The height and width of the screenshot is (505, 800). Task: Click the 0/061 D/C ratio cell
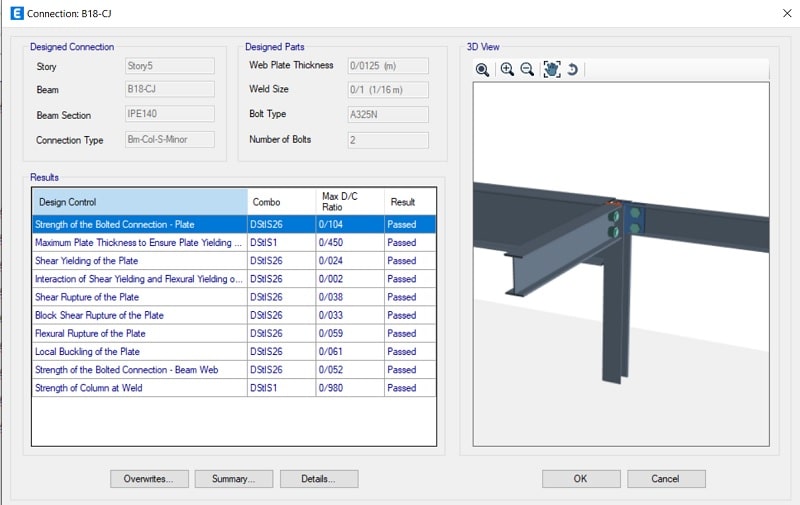350,351
